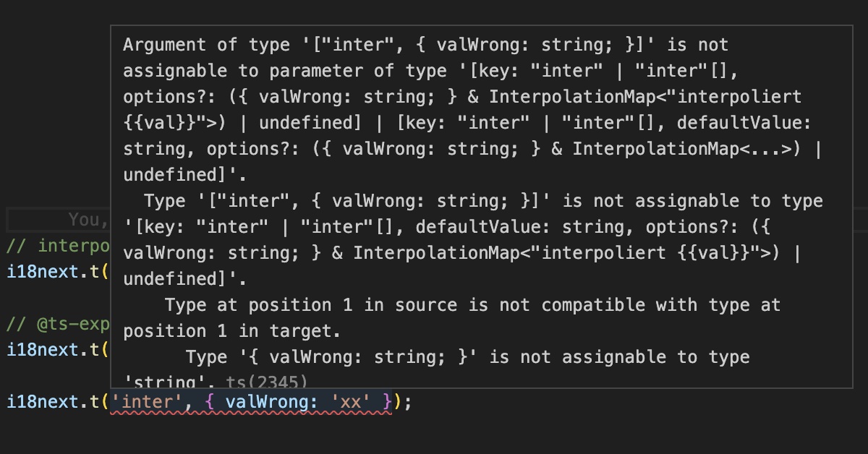Image resolution: width=868 pixels, height=454 pixels.
Task: Click the semicolon ending the last code line
Action: [x=408, y=402]
